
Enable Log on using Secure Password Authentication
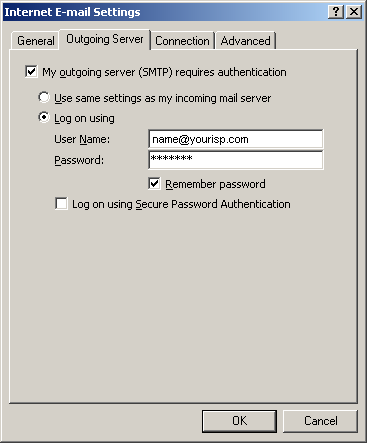coord(61,204)
